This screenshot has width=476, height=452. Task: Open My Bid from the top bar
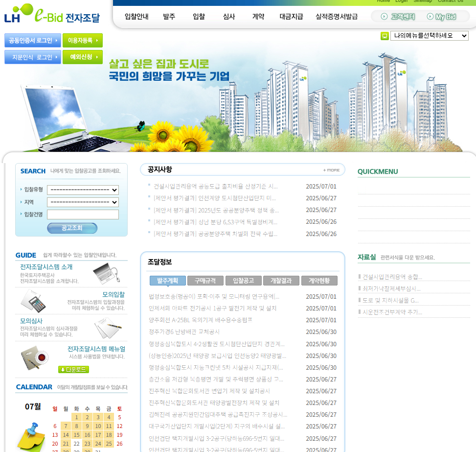point(441,17)
